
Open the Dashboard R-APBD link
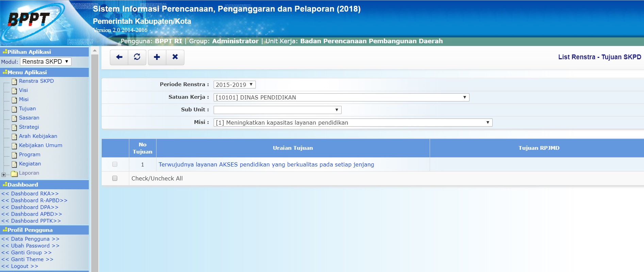(34, 201)
